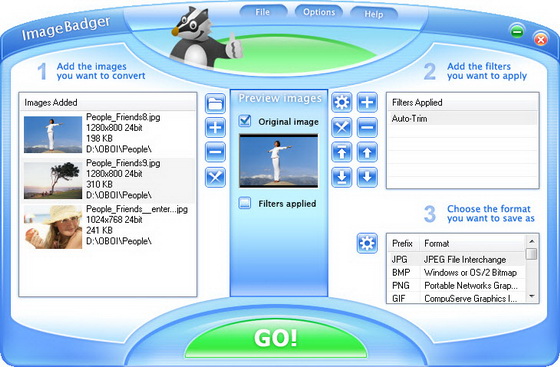Screen dimensions: 560x367
Task: Open the add folder of images icon
Action: [x=215, y=103]
